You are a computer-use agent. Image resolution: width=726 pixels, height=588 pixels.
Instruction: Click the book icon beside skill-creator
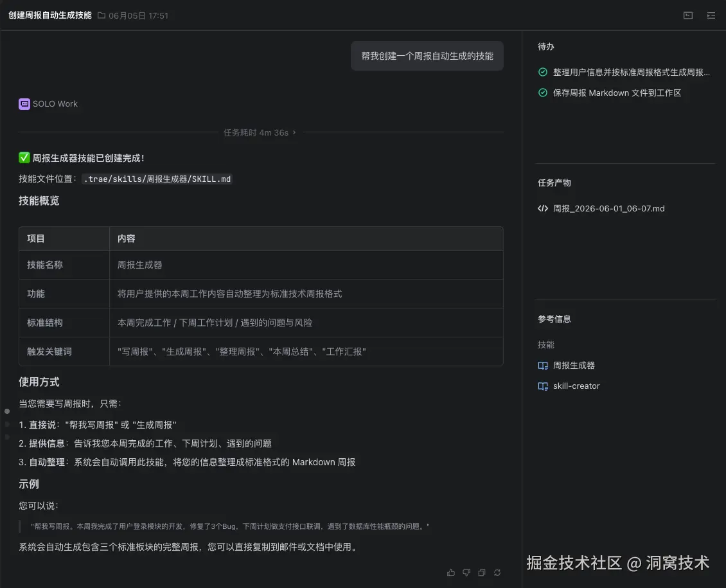click(x=543, y=386)
